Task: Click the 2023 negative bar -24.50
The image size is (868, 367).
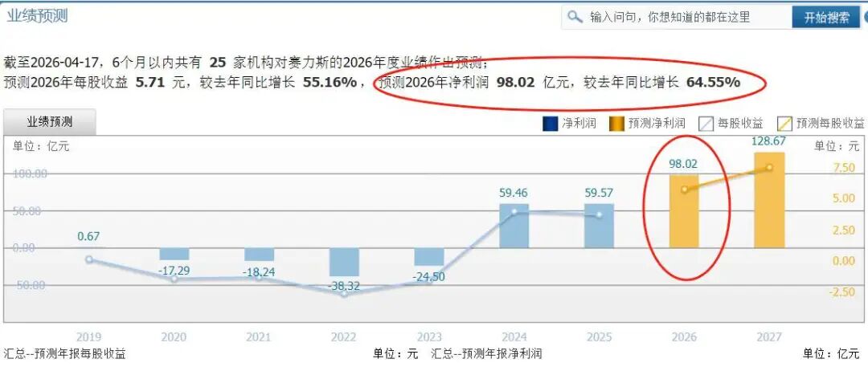Action: pos(429,257)
